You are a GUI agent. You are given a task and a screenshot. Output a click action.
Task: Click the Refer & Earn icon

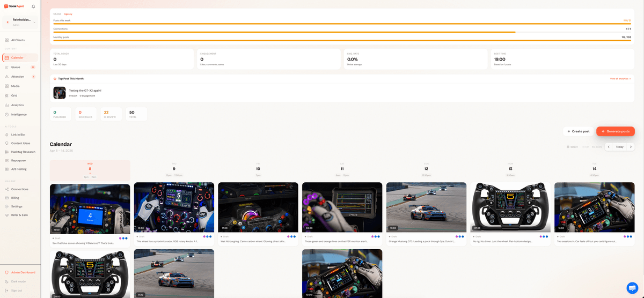(6, 215)
